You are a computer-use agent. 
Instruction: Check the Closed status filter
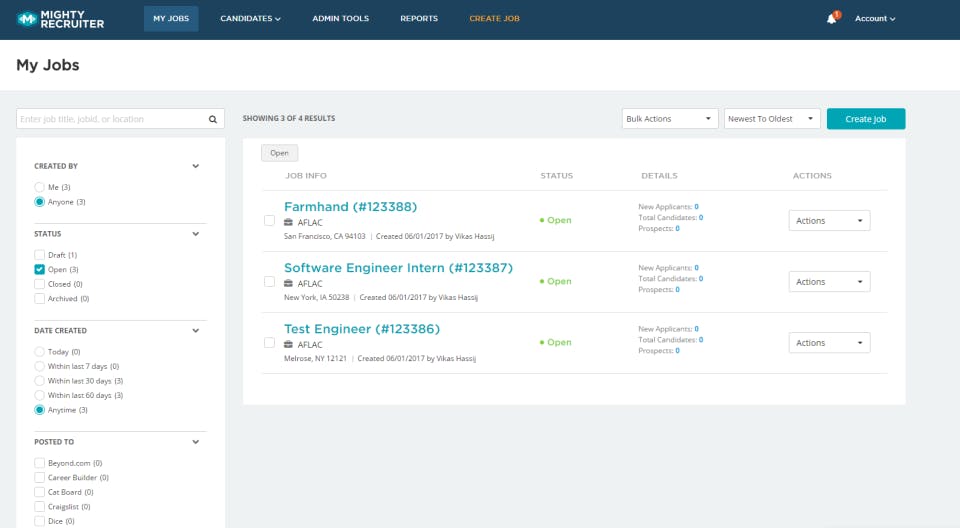[39, 284]
